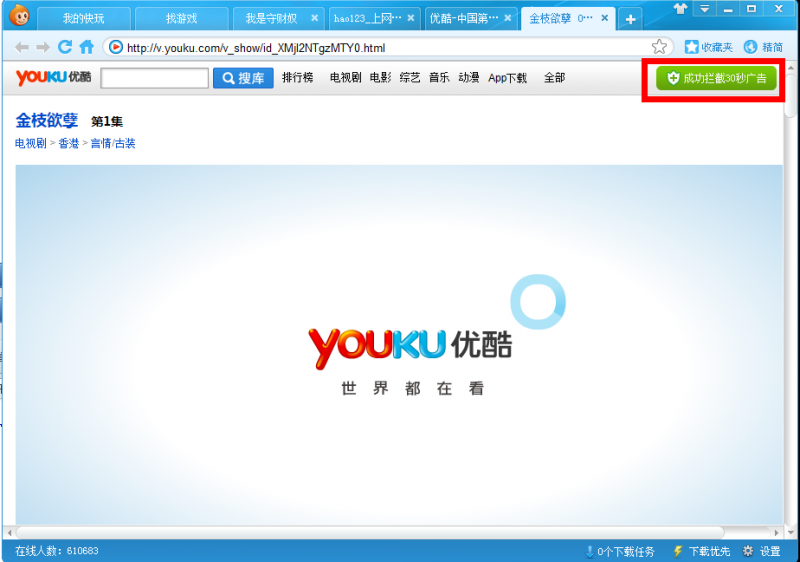Click the play icon in address bar
This screenshot has width=800, height=562.
116,47
